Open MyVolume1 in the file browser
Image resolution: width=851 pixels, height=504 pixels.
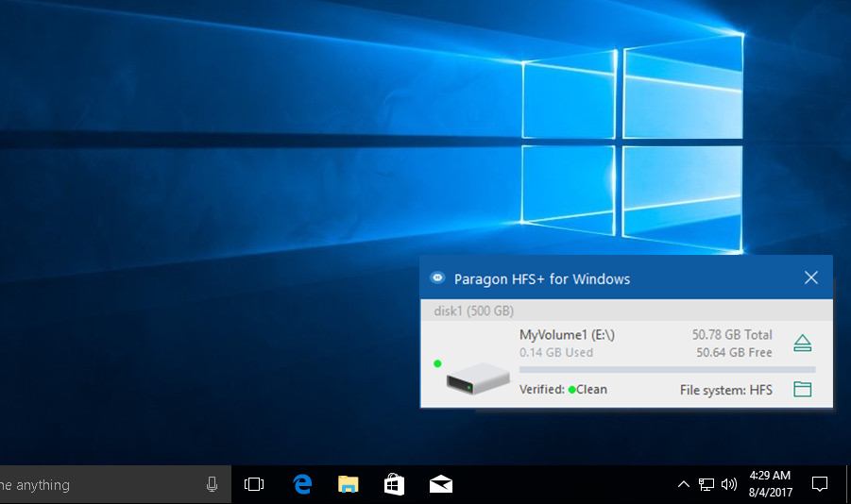(802, 389)
